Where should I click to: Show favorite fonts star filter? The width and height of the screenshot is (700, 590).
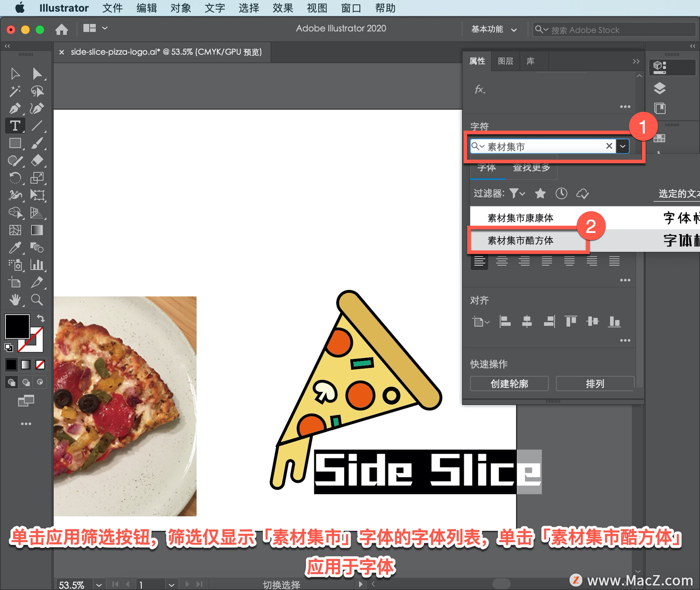pyautogui.click(x=540, y=193)
